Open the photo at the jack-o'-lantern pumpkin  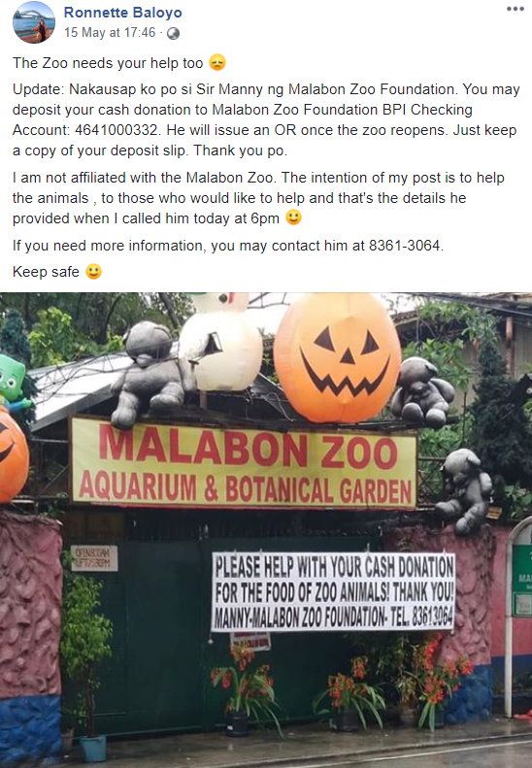(x=338, y=357)
